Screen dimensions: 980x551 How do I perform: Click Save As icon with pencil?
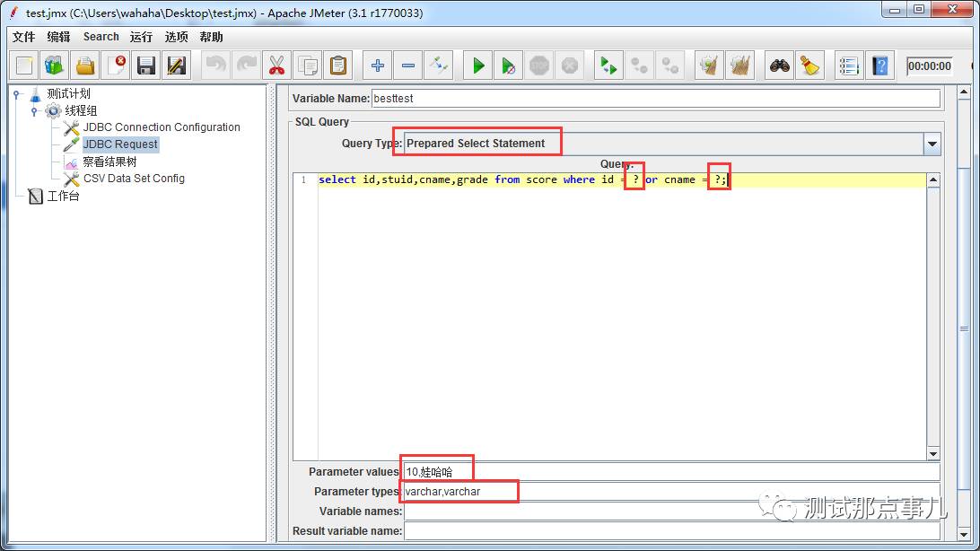177,66
